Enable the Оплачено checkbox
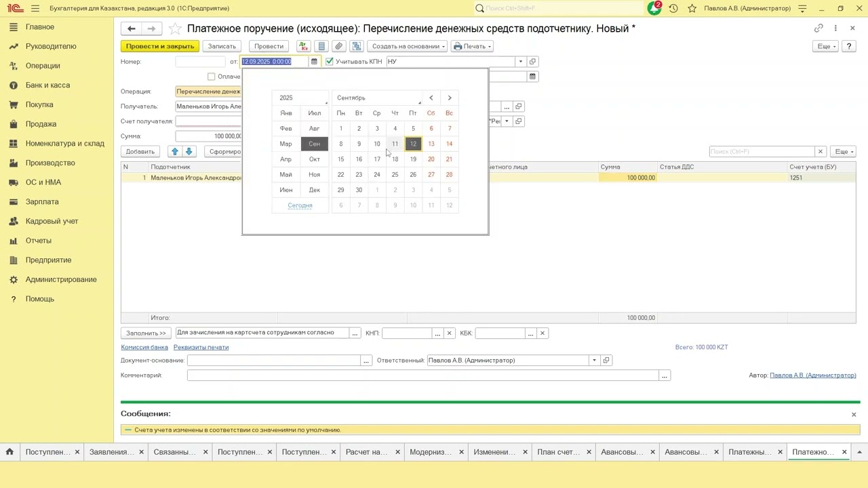This screenshot has height=488, width=868. [x=212, y=77]
